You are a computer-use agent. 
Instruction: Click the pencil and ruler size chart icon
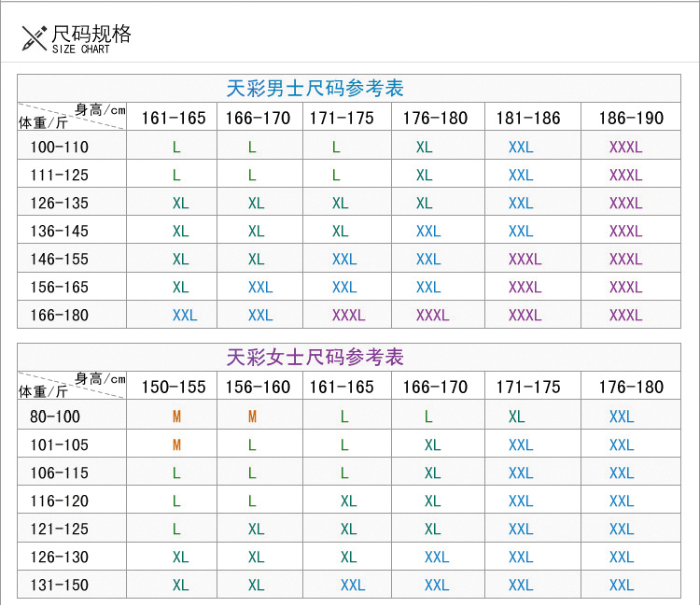pyautogui.click(x=34, y=38)
